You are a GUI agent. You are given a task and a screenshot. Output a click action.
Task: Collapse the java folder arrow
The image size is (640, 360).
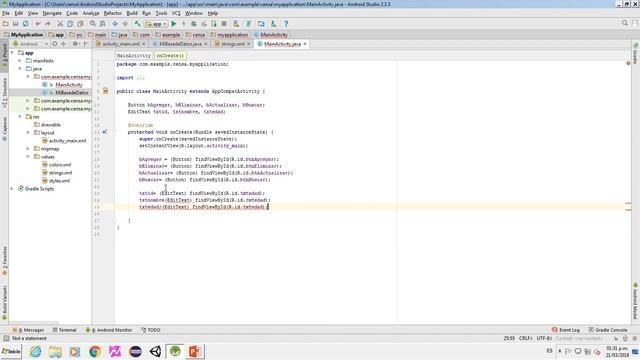pyautogui.click(x=20, y=69)
